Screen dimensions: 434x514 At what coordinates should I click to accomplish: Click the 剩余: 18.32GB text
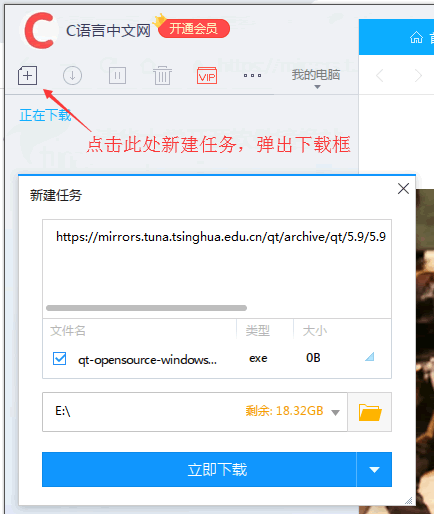click(x=284, y=411)
